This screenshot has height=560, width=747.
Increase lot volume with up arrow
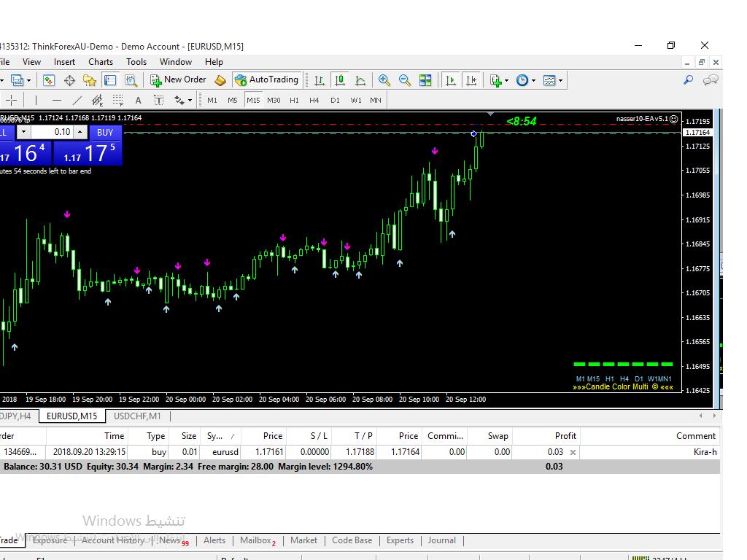[80, 132]
